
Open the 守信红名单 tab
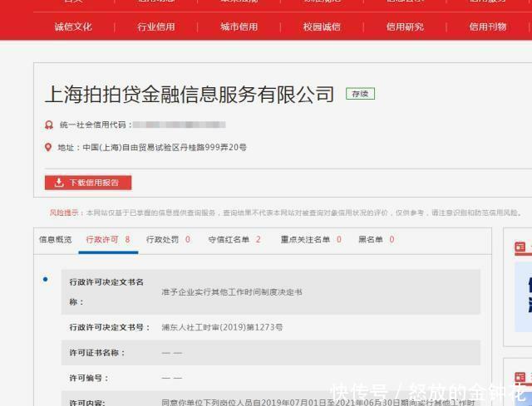click(234, 240)
